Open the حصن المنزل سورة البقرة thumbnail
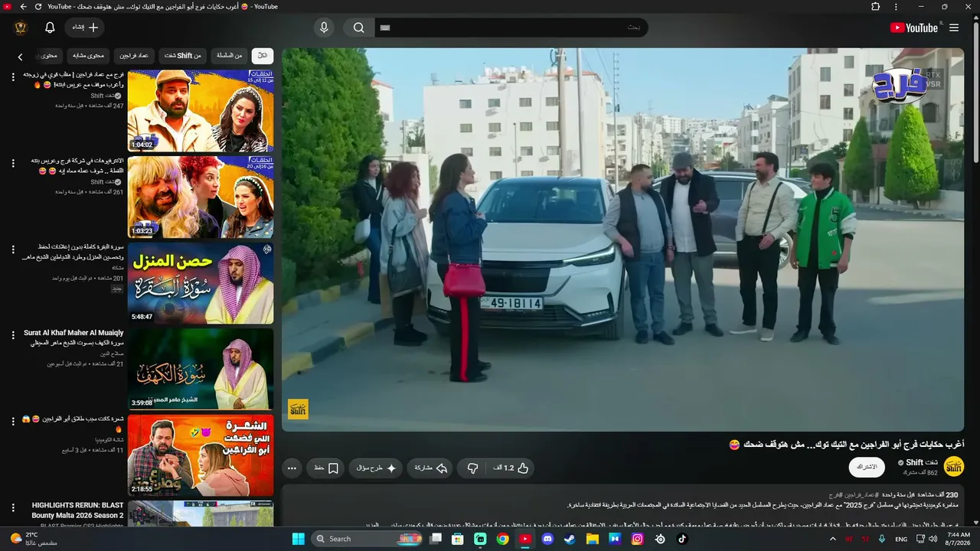This screenshot has width=980, height=551. point(201,283)
